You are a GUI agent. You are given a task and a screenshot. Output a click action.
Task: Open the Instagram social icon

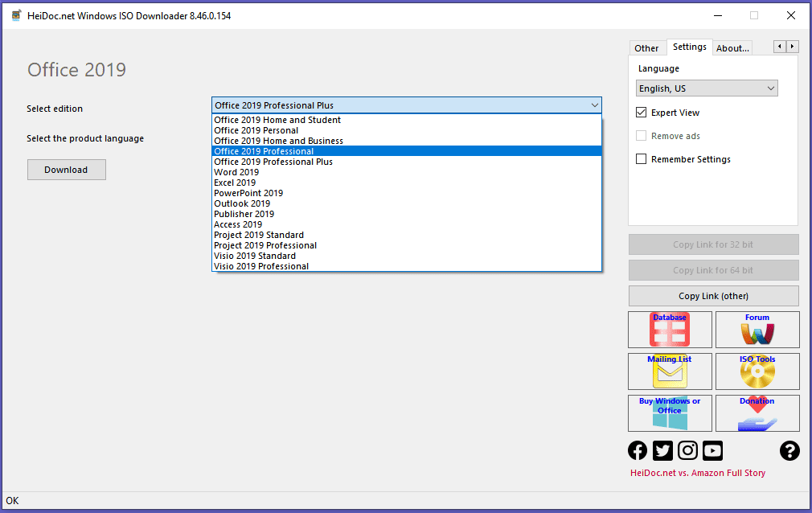(687, 451)
